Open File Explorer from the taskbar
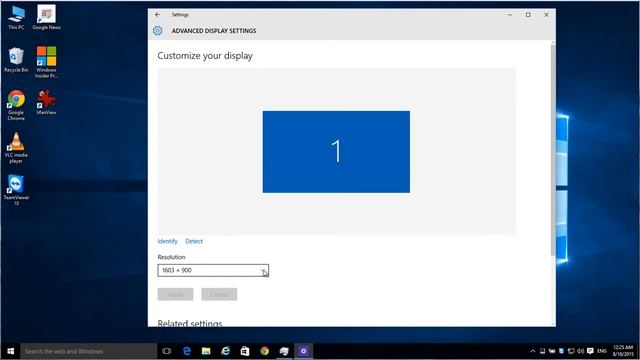Screen dimensions: 640x360 (206, 351)
